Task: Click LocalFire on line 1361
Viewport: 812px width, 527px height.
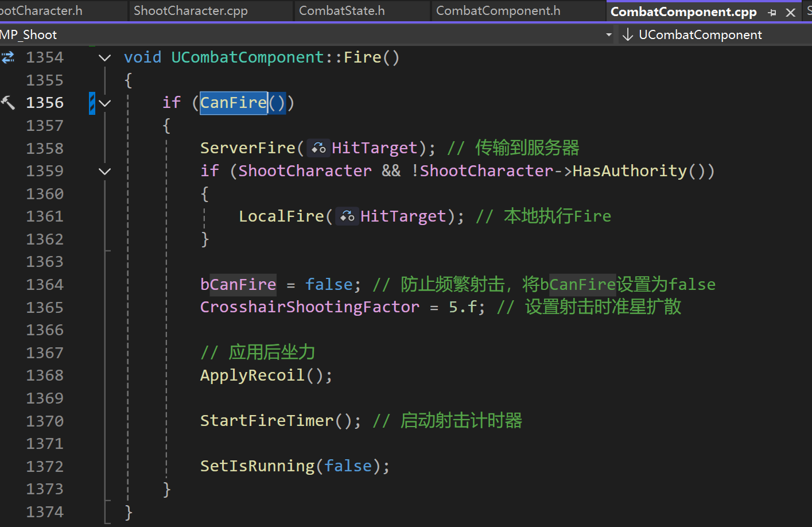Action: click(x=282, y=216)
